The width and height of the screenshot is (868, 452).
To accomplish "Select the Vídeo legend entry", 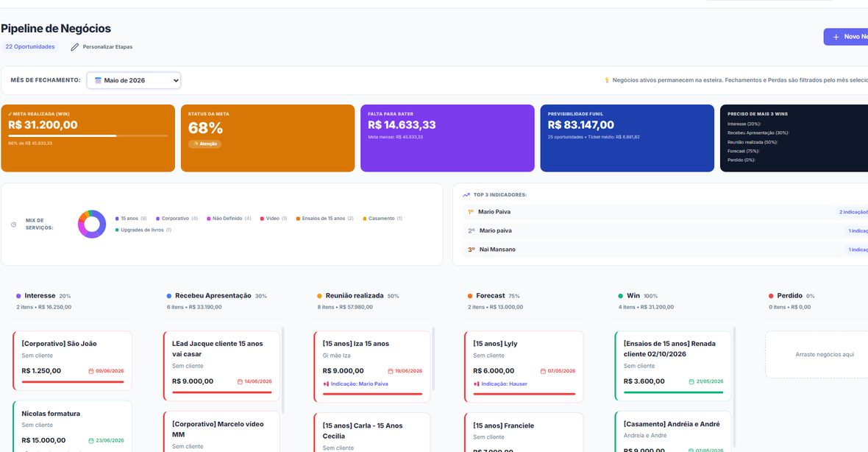I will pyautogui.click(x=274, y=219).
